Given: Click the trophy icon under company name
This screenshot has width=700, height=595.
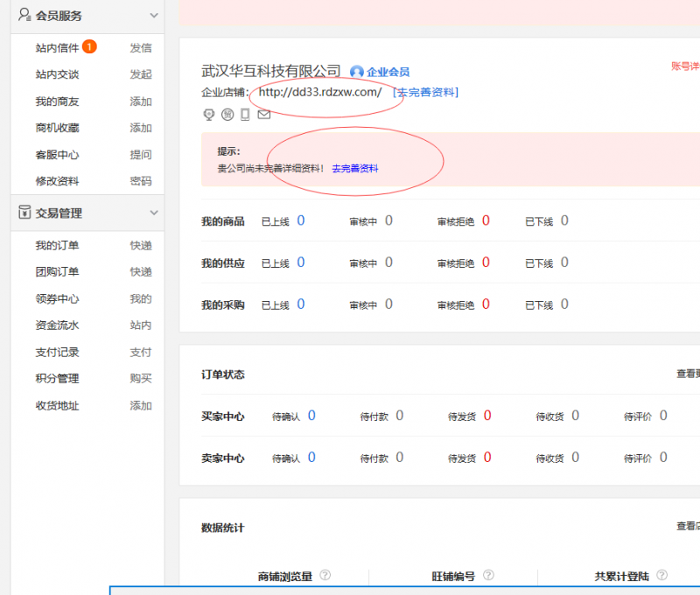Looking at the screenshot, I should 208,114.
